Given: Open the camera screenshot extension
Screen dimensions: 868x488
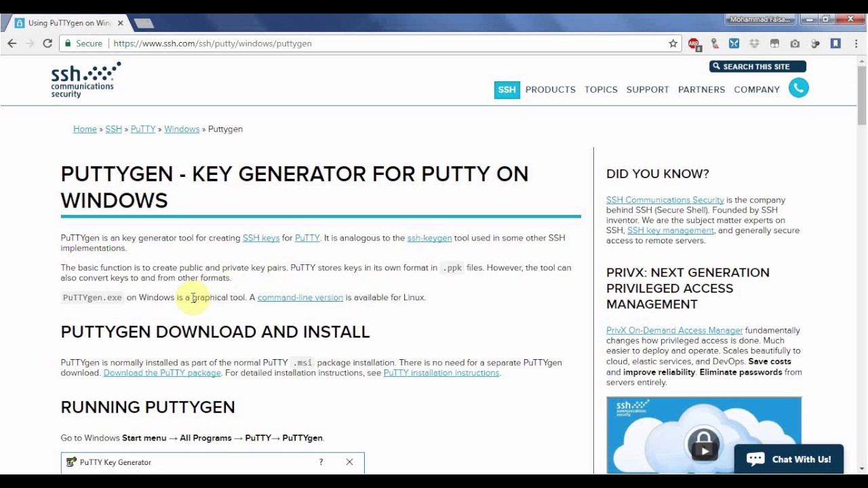Looking at the screenshot, I should (x=795, y=43).
